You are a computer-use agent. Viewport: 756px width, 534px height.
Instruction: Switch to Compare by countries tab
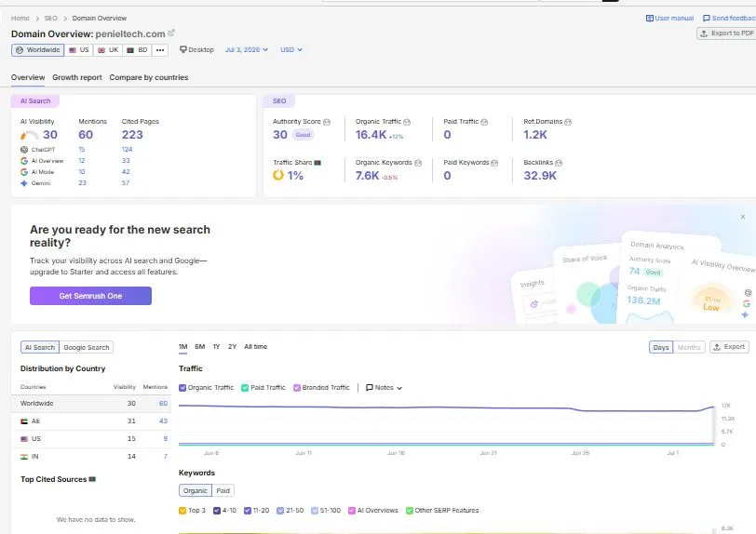[x=149, y=77]
